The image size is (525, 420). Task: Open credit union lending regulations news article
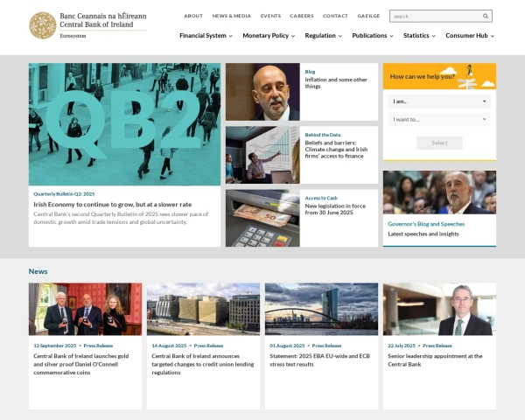pyautogui.click(x=203, y=364)
